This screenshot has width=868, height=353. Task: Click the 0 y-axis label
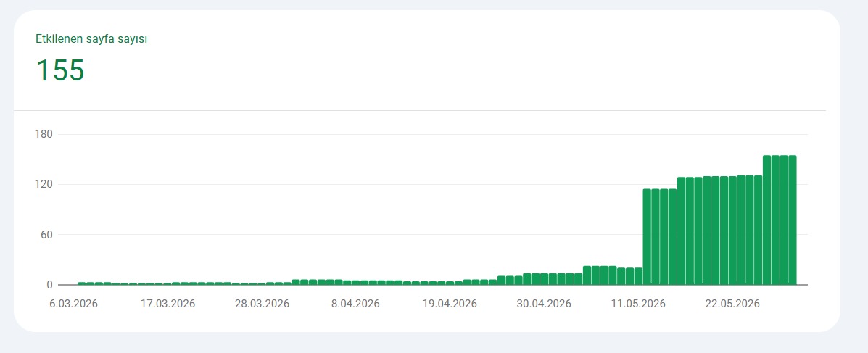(x=50, y=285)
